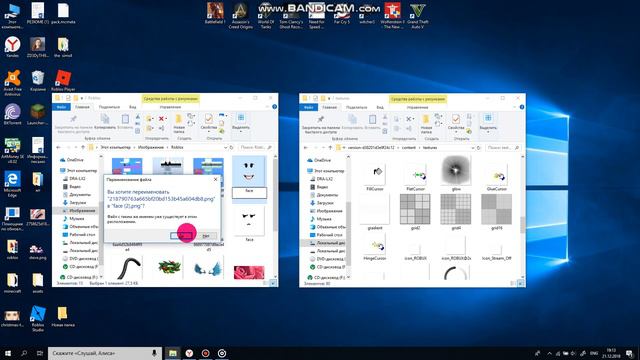Select the Microsoft Edge desktop icon
640x360 pixels.
click(x=12, y=184)
